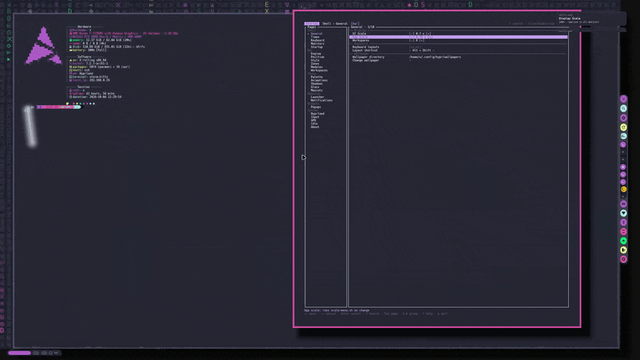
Task: Open the Keyboard settings page
Action: [318, 40]
